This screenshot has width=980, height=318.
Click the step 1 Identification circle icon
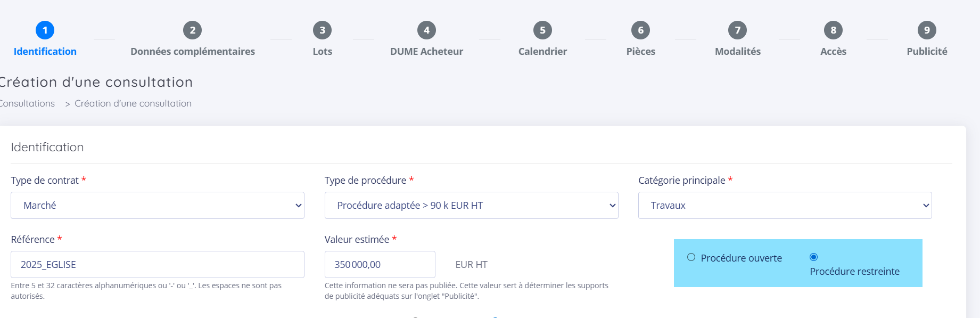45,30
